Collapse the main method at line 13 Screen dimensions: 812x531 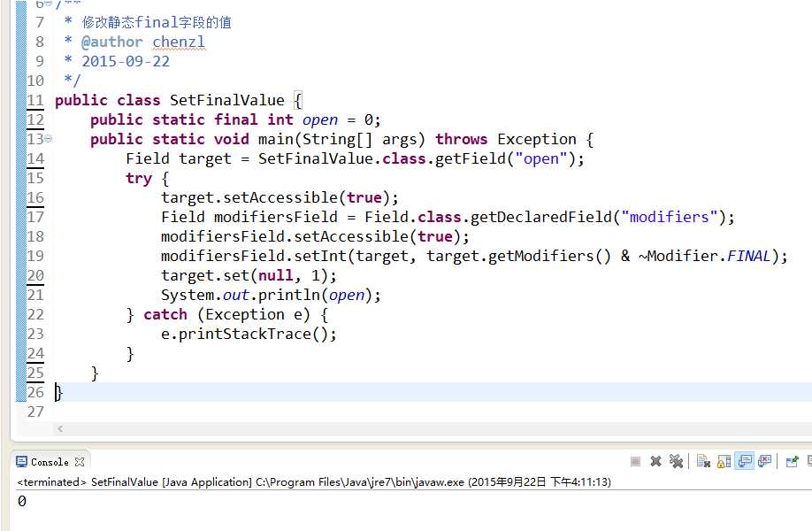click(48, 138)
